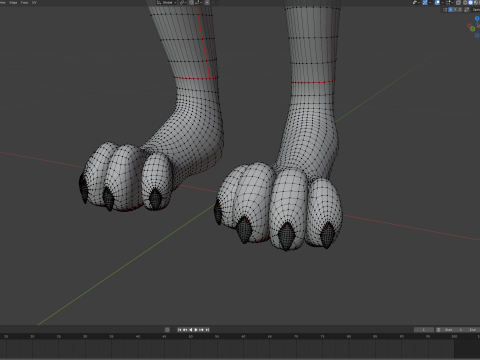Jump to next keyframe
This screenshot has height=360, width=480.
pos(201,330)
